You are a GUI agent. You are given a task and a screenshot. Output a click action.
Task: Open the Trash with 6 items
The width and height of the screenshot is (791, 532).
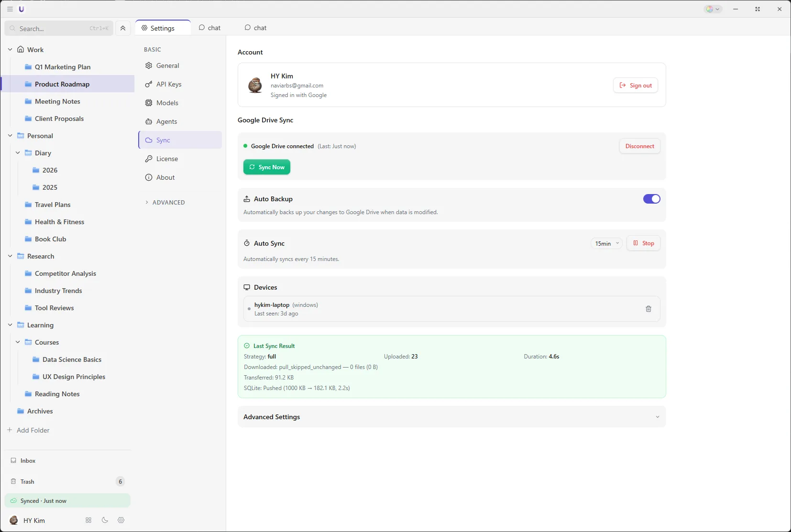[x=28, y=481]
